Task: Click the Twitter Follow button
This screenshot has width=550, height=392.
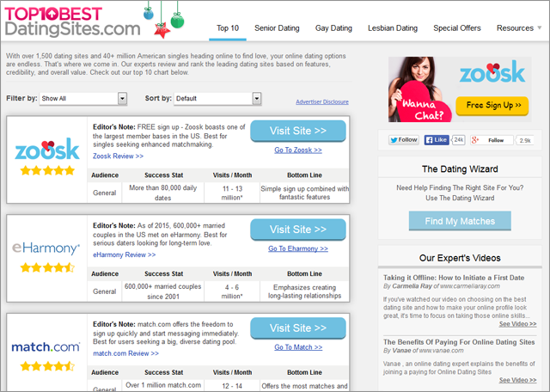Action: tap(403, 139)
